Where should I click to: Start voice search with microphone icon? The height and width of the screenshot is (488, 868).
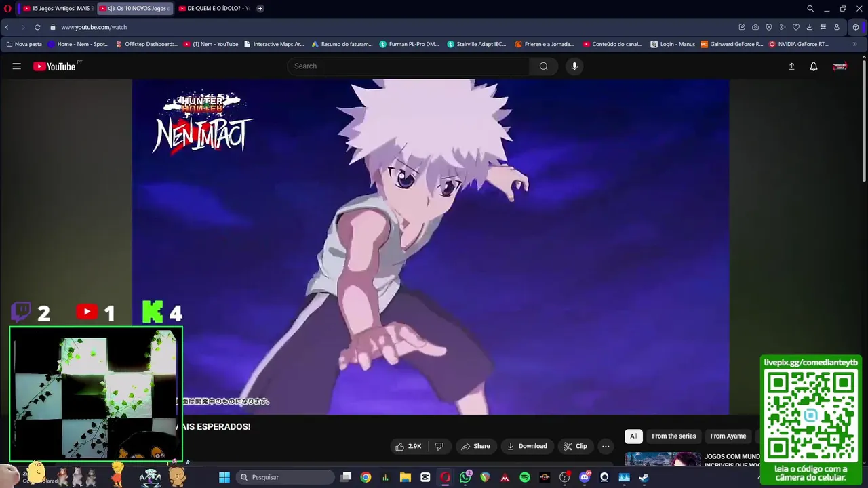click(574, 66)
